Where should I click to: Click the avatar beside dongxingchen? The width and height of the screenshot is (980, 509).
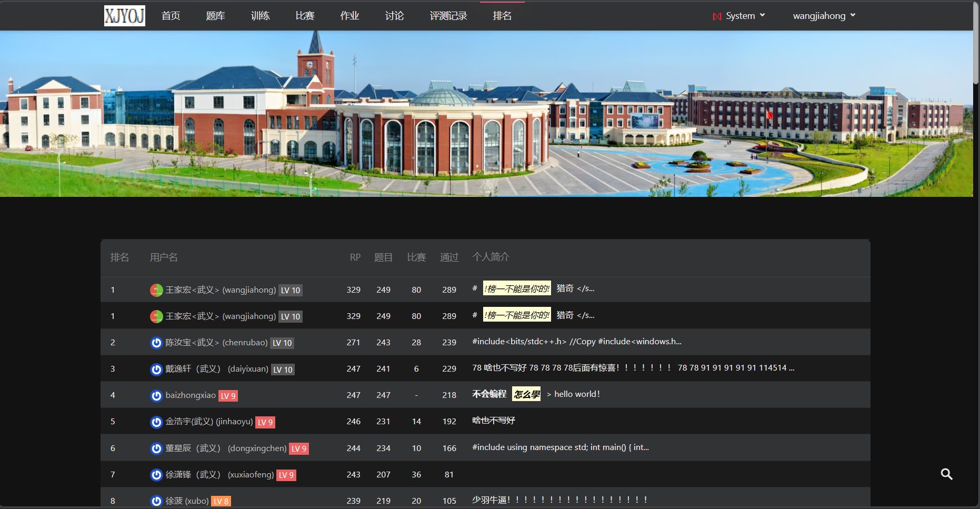tap(156, 448)
